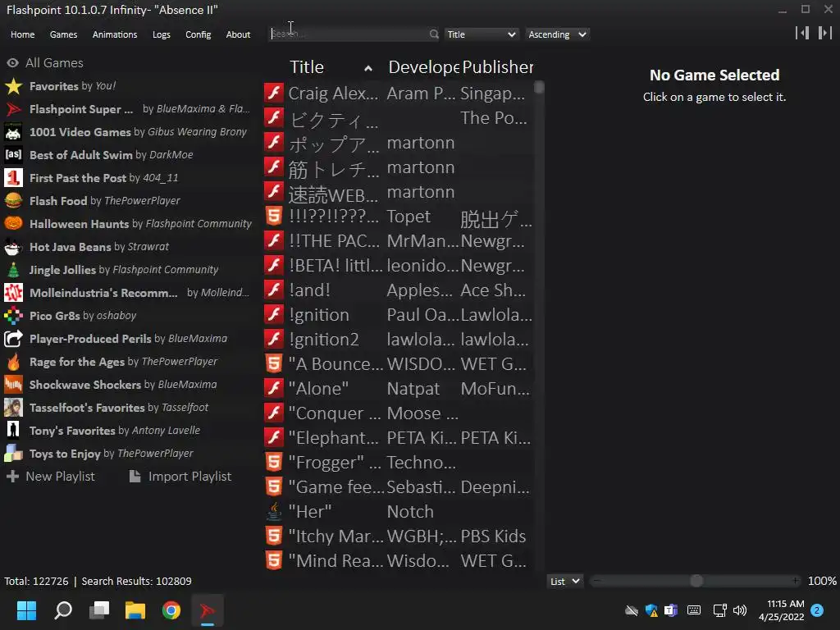Click the plus at zoom slider end

[x=796, y=581]
